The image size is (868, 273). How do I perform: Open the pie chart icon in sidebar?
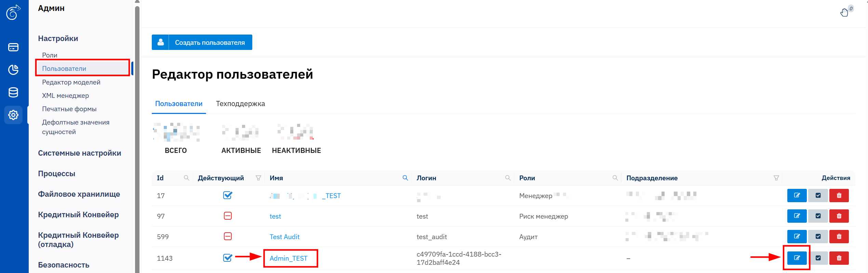coord(13,70)
